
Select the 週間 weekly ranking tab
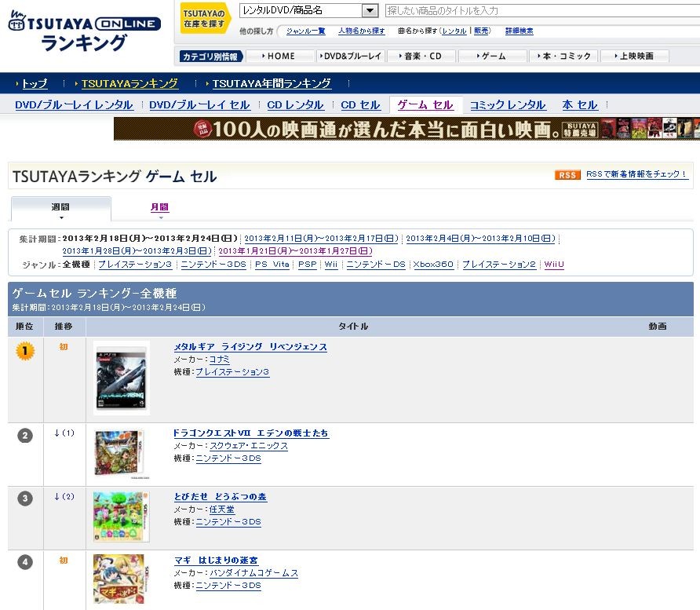[x=60, y=208]
